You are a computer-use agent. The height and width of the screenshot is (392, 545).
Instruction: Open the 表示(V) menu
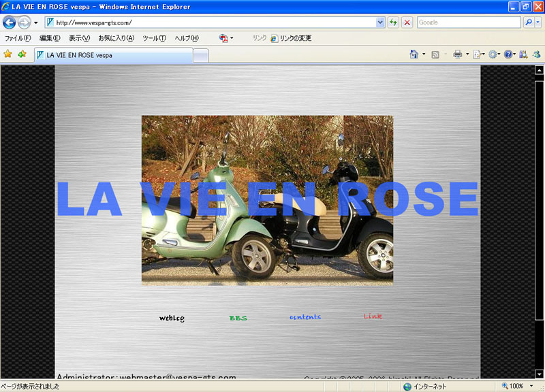coord(79,38)
